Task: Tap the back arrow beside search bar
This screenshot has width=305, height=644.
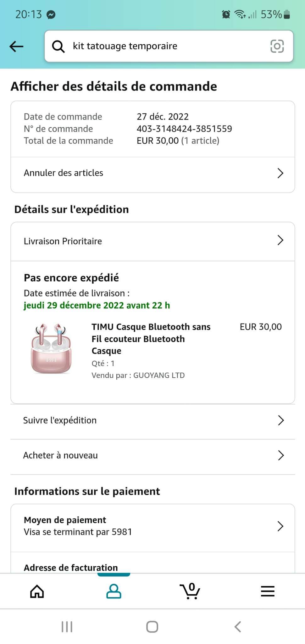Action: point(17,47)
